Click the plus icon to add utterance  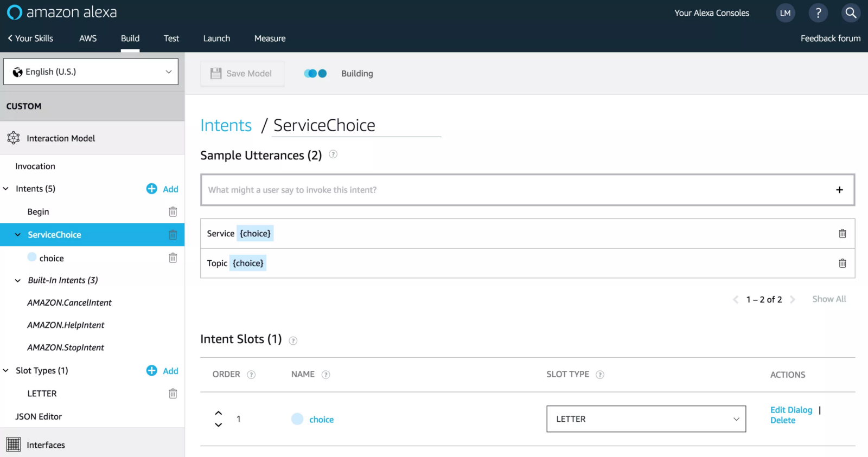pos(839,190)
